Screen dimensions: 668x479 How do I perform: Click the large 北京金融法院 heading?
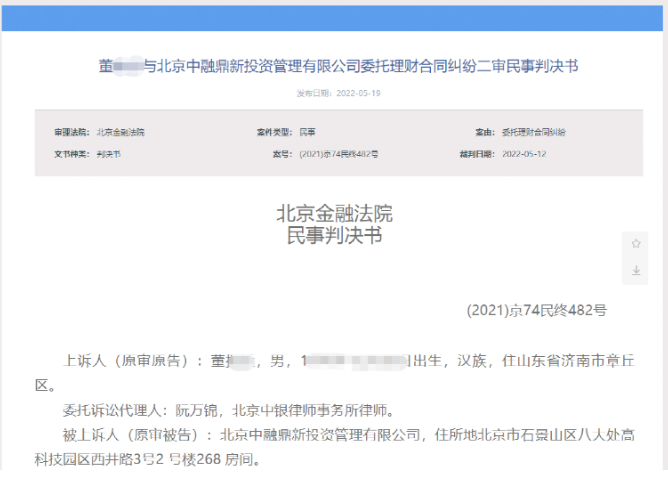click(x=334, y=214)
